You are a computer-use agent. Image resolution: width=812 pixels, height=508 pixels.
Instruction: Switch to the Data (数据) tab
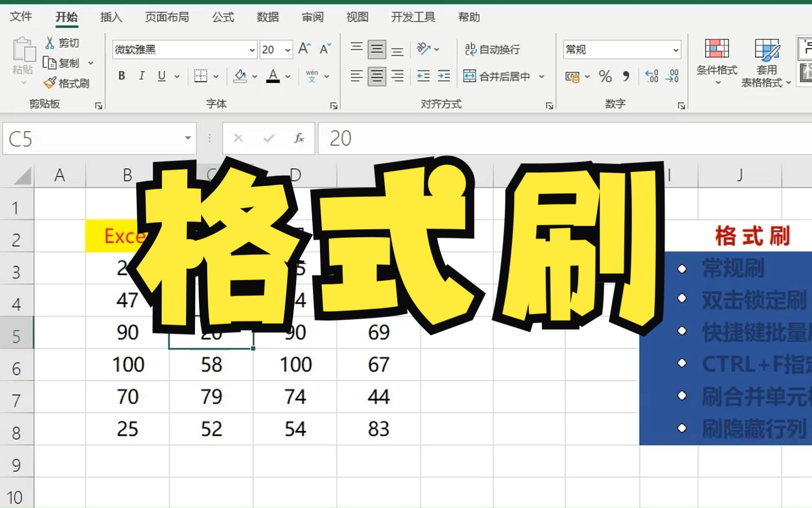[268, 17]
